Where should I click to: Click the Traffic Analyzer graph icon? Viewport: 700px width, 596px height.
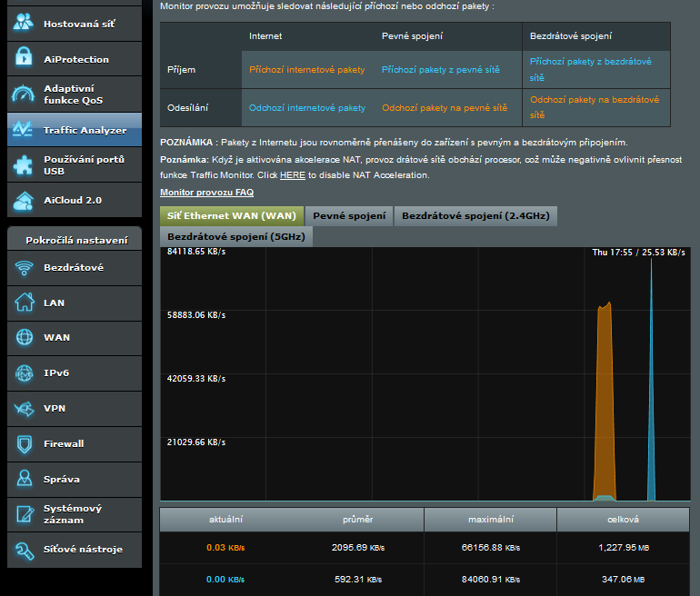pos(25,130)
